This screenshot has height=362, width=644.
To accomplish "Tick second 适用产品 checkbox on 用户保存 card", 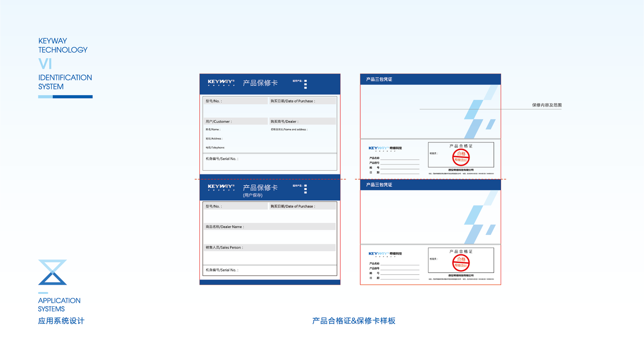I will 305,189.
